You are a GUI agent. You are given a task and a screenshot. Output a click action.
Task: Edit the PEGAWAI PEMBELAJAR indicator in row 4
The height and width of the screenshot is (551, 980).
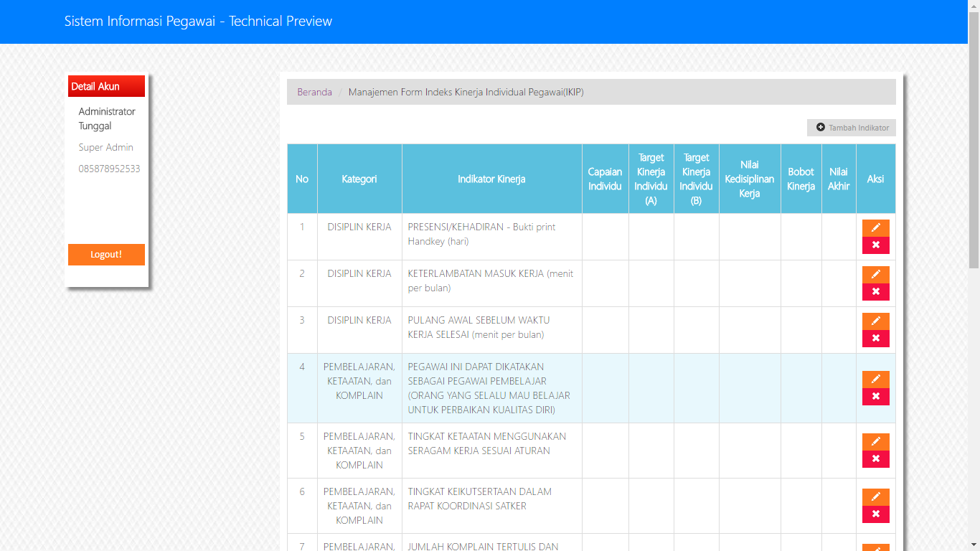(875, 380)
